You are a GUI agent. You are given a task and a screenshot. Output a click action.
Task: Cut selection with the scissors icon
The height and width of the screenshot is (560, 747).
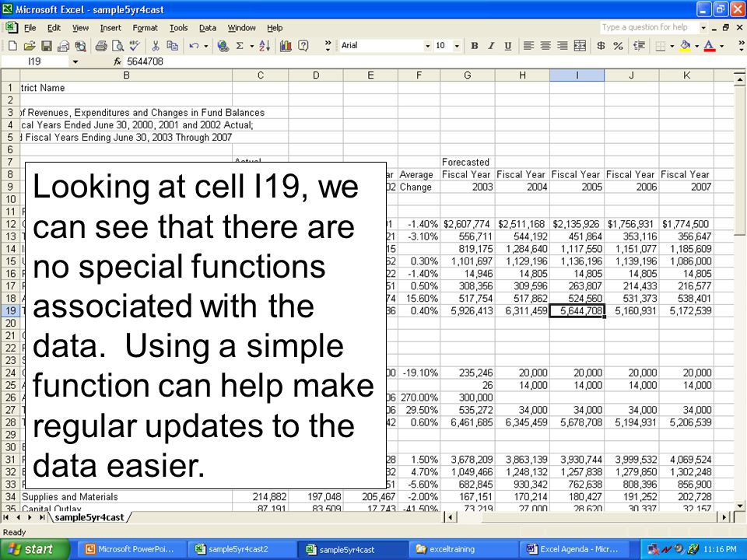point(156,46)
